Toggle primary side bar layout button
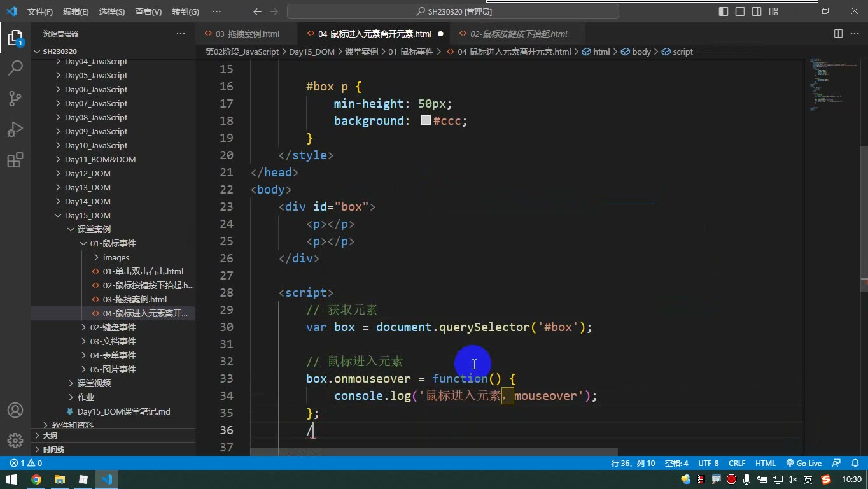 724,11
